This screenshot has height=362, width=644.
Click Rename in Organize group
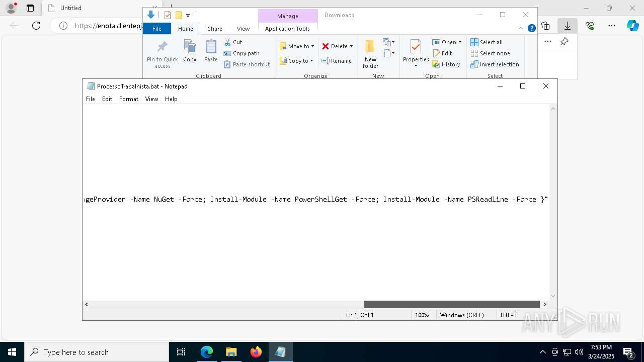[x=337, y=61]
